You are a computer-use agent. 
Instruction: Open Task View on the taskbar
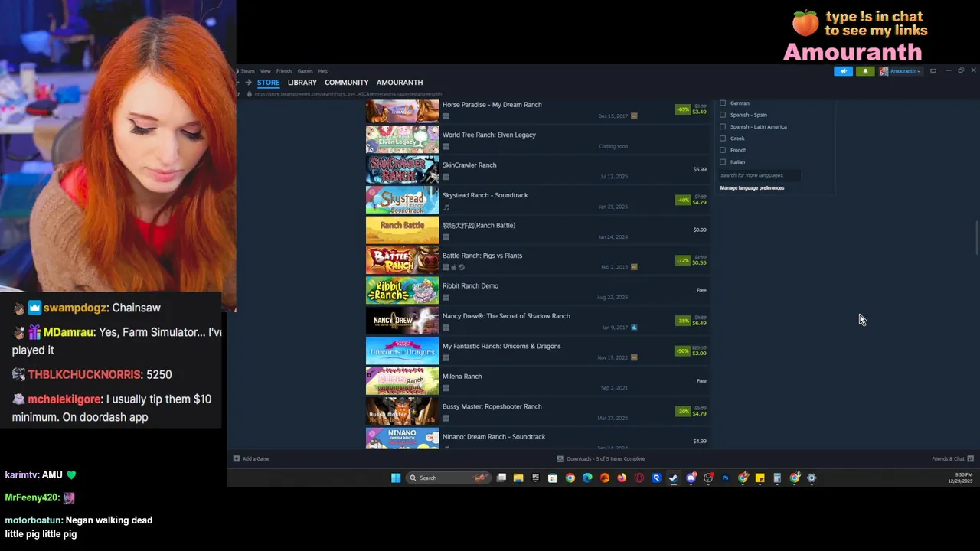coord(501,478)
